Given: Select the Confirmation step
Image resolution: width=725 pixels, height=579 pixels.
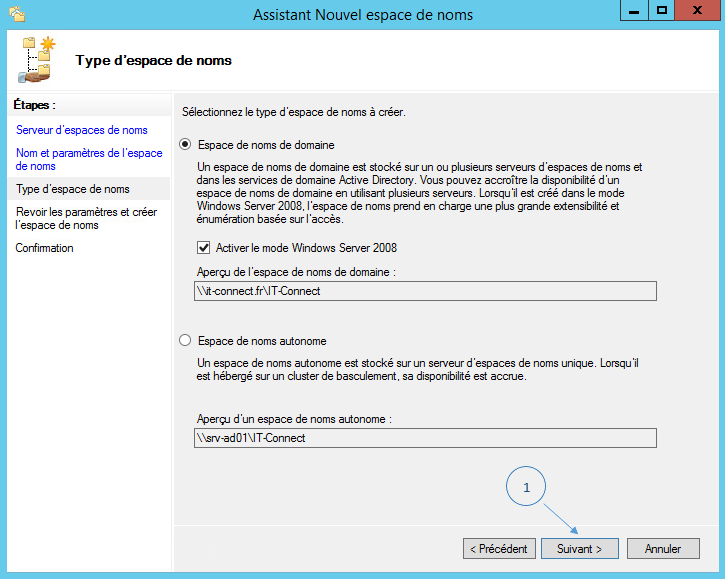Looking at the screenshot, I should click(44, 248).
